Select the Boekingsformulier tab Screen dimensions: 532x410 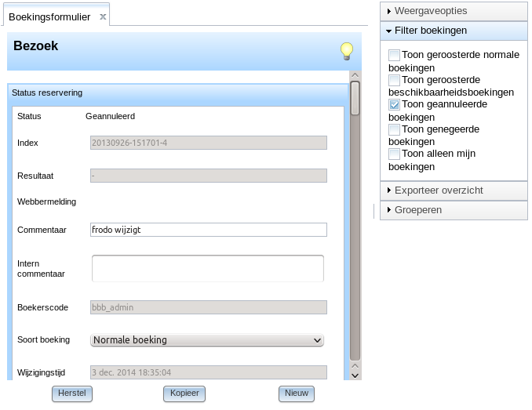pyautogui.click(x=49, y=17)
